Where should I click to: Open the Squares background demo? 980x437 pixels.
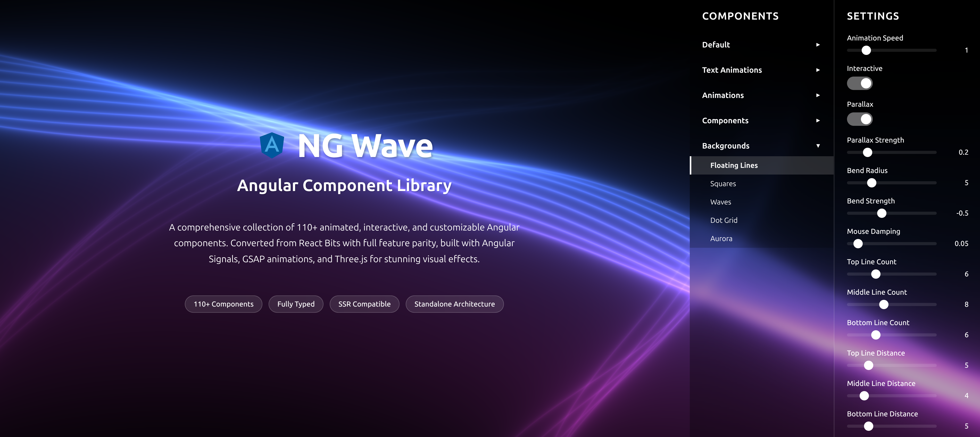coord(723,184)
